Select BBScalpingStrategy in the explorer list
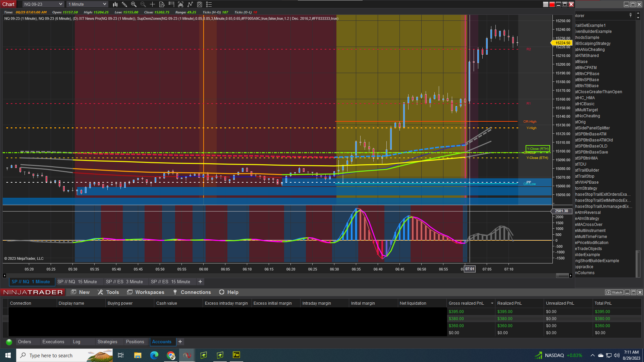644x362 pixels. 593,44
